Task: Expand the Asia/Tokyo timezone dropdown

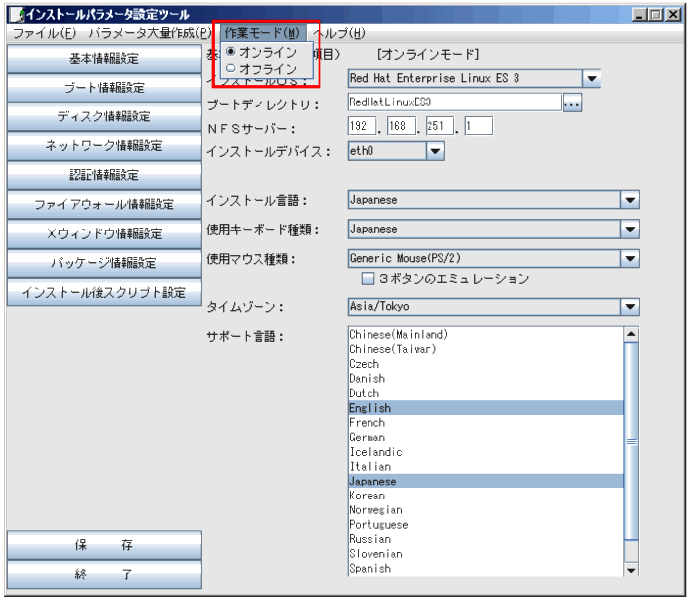Action: coord(629,307)
